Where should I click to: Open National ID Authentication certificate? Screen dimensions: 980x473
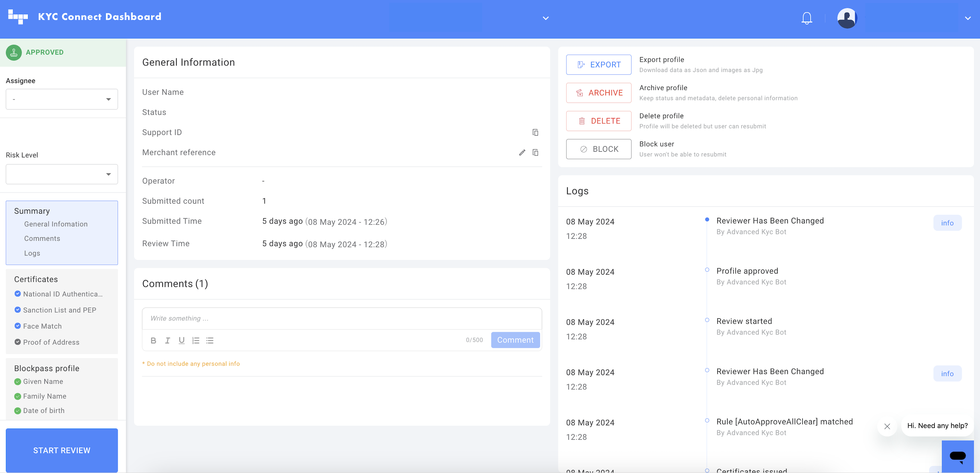click(x=63, y=294)
